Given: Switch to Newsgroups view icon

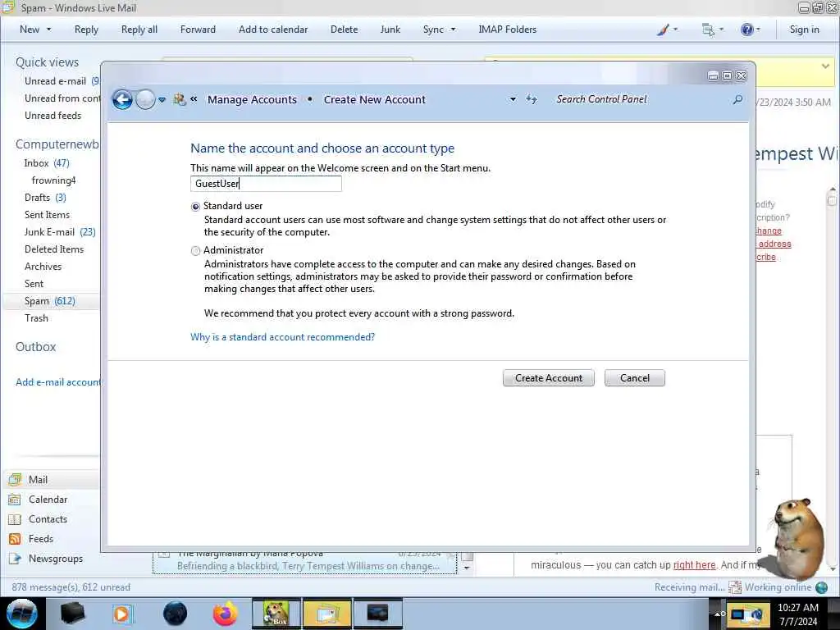Looking at the screenshot, I should [x=15, y=559].
